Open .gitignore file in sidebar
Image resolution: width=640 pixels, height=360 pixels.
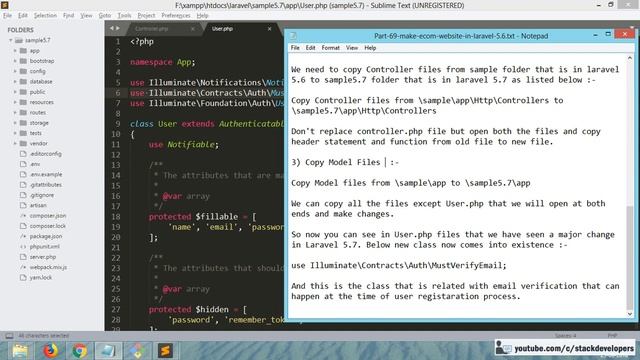42,195
